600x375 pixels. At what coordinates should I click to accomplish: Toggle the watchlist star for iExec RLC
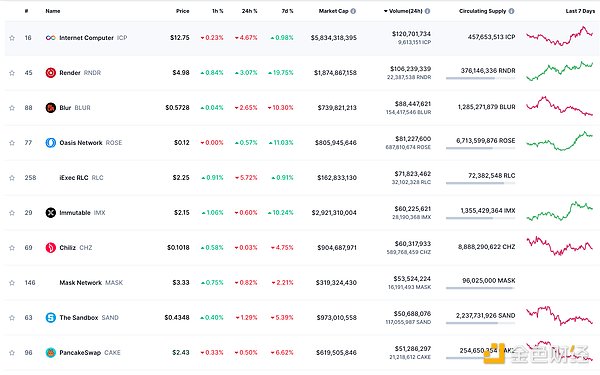click(12, 178)
